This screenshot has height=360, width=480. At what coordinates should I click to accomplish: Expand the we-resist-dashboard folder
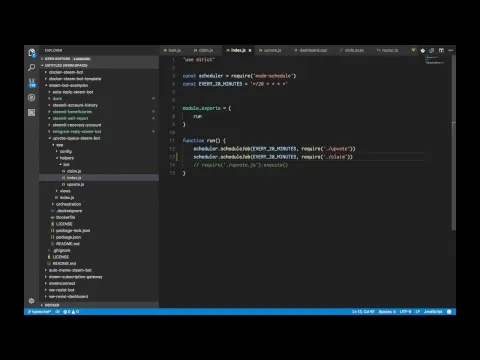pos(99,297)
